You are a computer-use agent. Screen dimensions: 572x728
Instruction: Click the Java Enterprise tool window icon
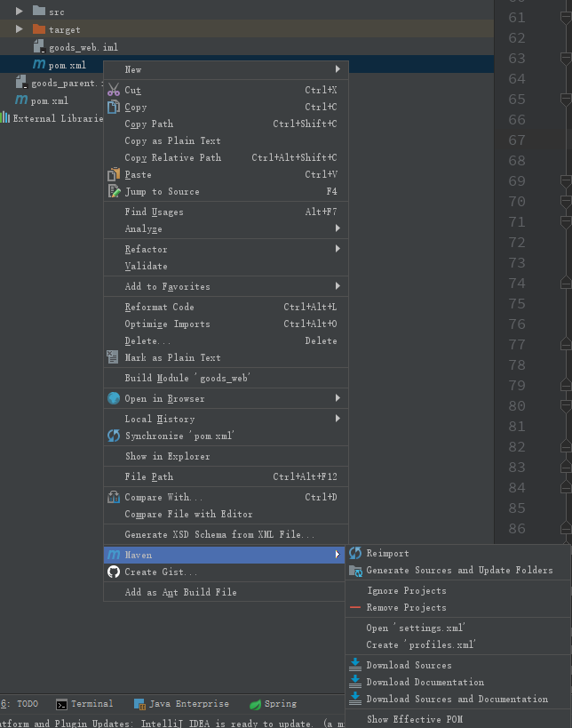pos(139,704)
